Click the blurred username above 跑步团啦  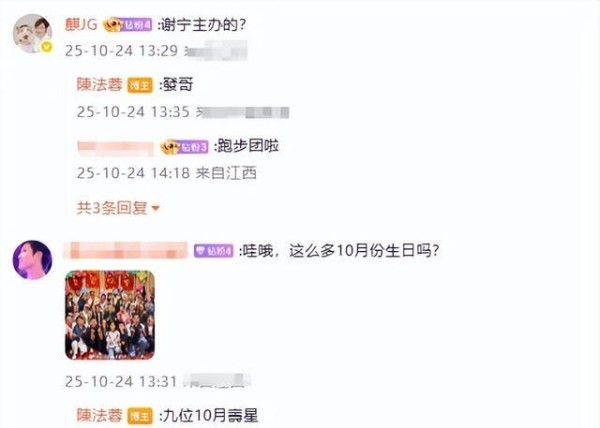(x=116, y=148)
